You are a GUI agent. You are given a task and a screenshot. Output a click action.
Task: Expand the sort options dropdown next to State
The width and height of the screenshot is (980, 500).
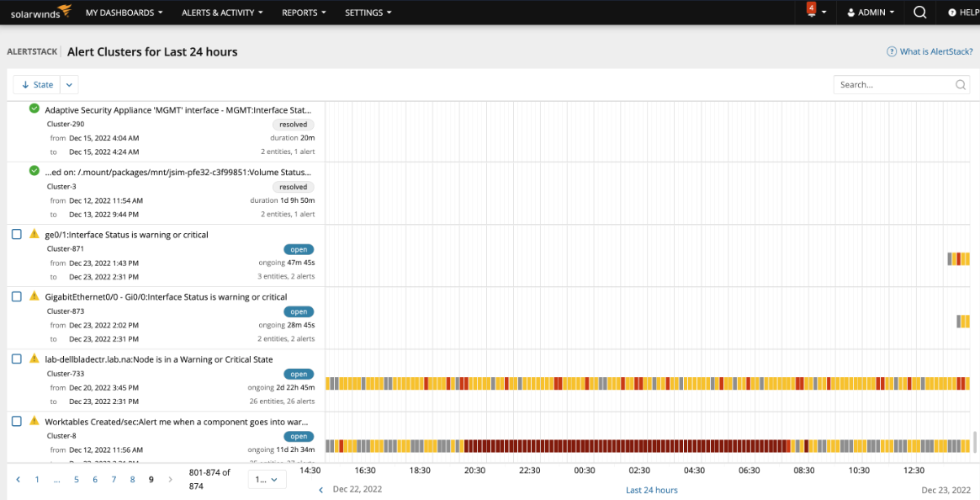[69, 84]
